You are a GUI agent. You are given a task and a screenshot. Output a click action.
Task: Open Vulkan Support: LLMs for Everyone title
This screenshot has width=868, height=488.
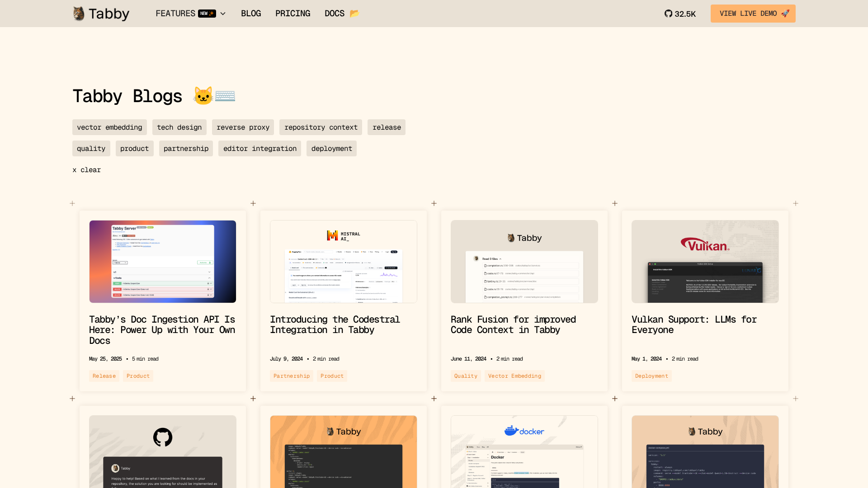(x=693, y=324)
